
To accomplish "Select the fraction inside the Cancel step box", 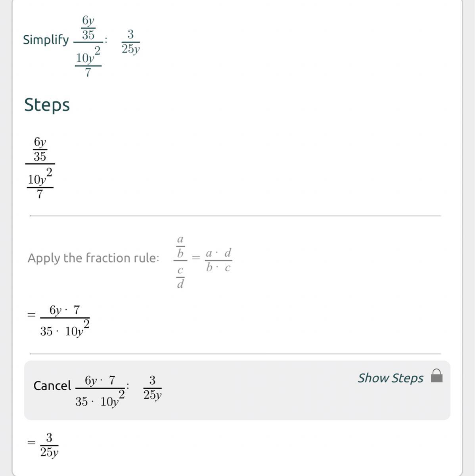I will coord(100,391).
